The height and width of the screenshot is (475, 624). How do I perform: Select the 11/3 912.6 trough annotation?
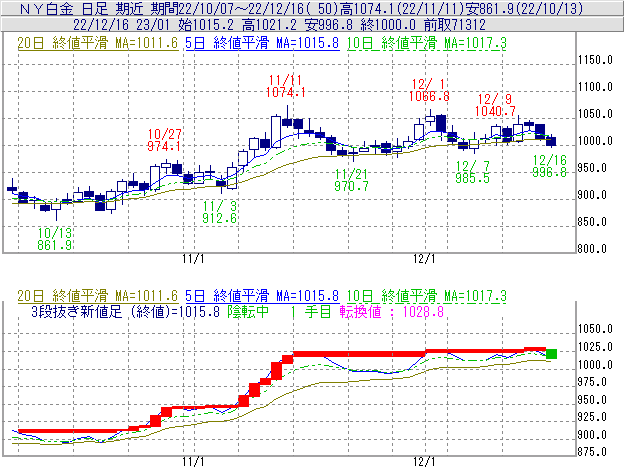pos(220,212)
